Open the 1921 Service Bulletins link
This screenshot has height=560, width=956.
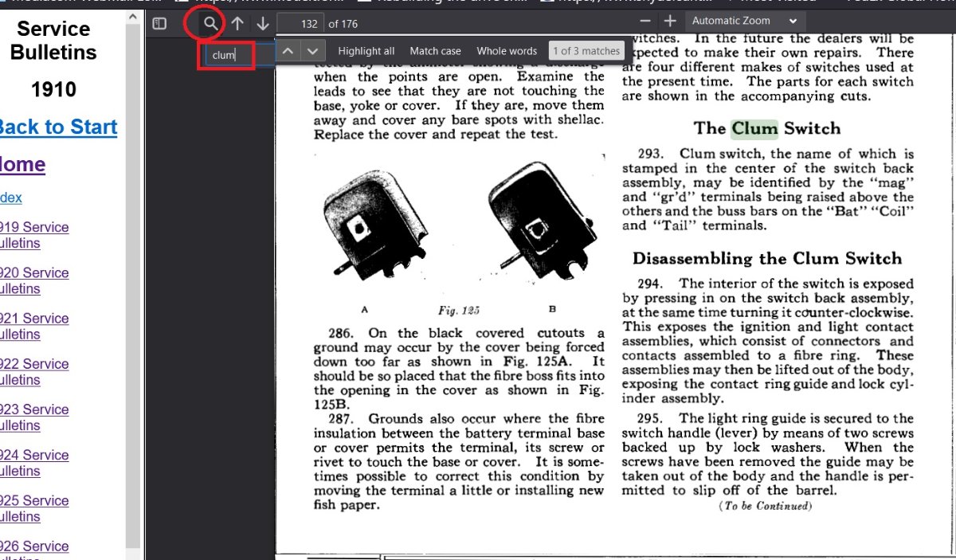(x=34, y=326)
